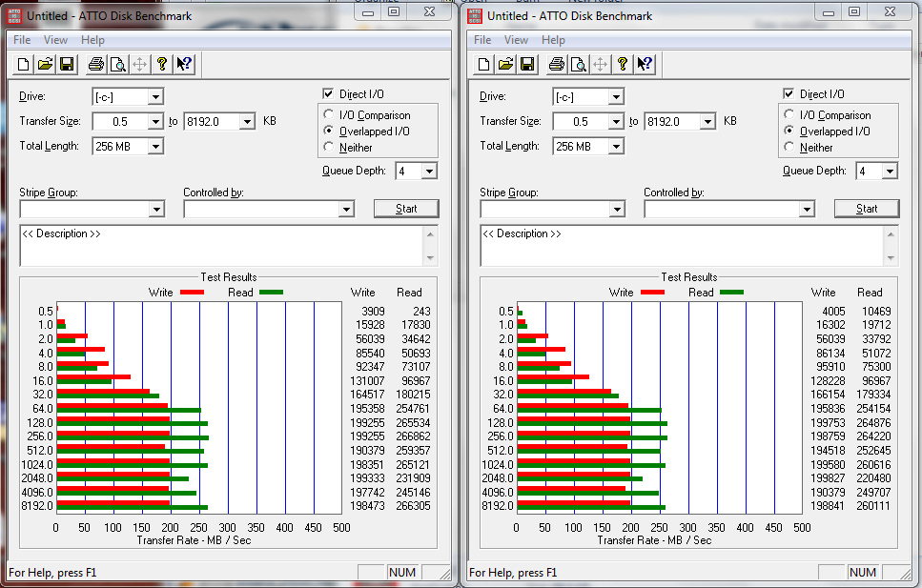Click red Write legend swatch, left window
Viewport: 922px width, 588px height.
192,293
